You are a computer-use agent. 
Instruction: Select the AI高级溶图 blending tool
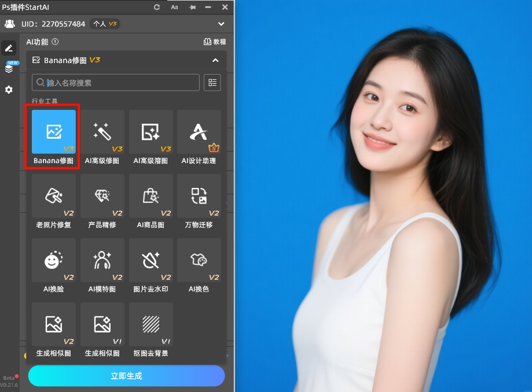[x=151, y=131]
